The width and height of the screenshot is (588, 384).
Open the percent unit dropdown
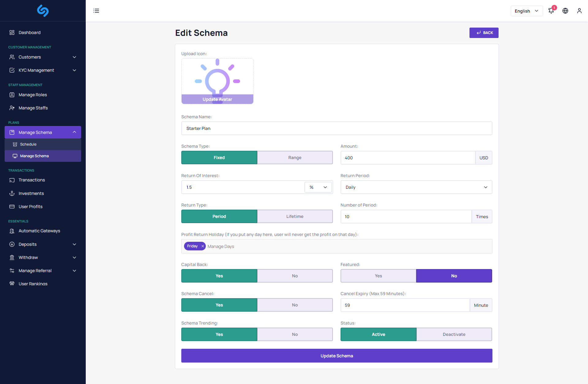(318, 187)
